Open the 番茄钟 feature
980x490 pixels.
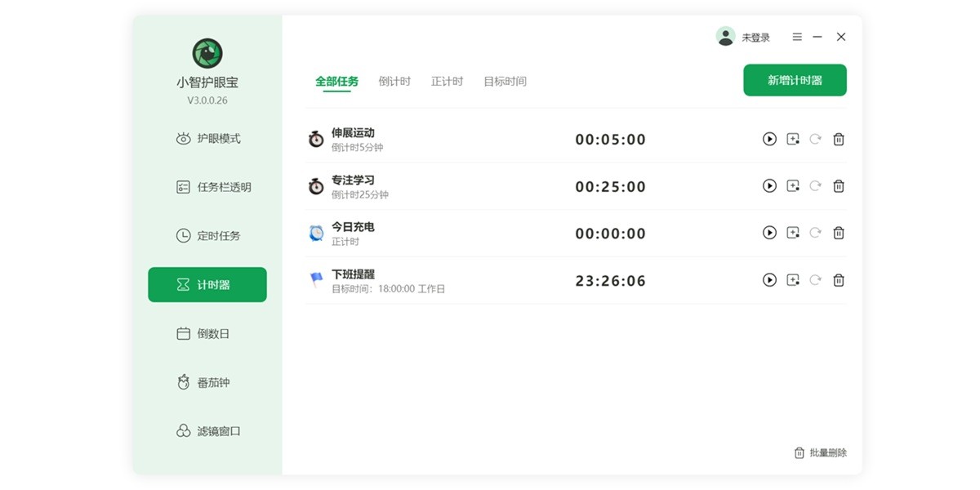[207, 381]
